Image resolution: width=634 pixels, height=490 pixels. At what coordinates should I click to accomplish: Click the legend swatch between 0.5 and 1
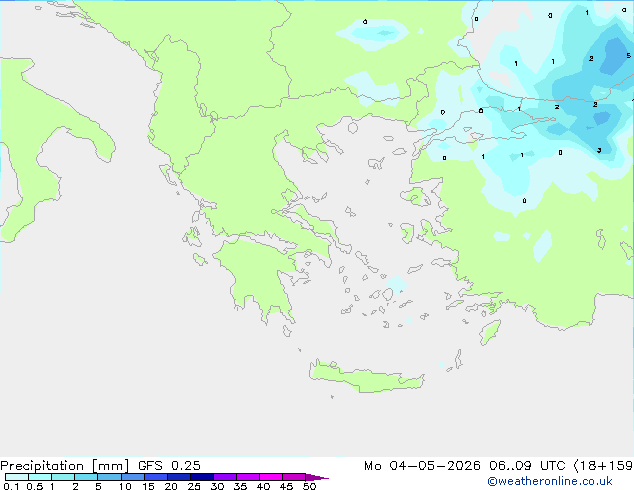[40, 477]
